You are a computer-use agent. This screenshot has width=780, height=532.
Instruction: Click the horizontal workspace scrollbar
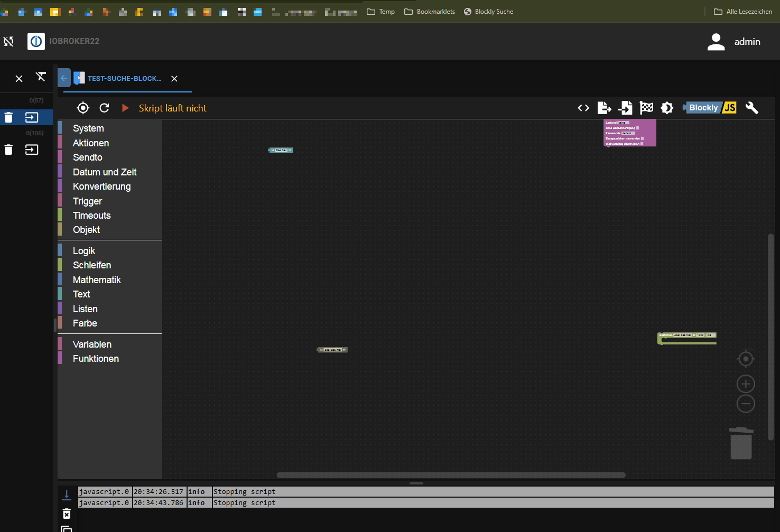click(451, 475)
